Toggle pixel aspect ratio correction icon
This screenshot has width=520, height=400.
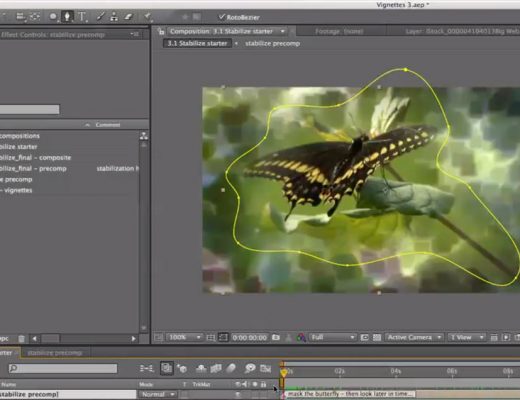494,338
